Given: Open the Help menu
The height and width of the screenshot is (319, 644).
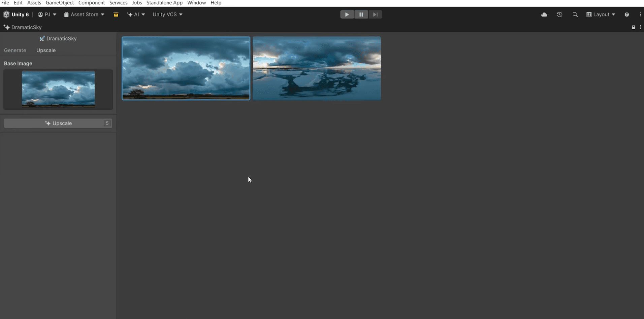Looking at the screenshot, I should pyautogui.click(x=216, y=3).
